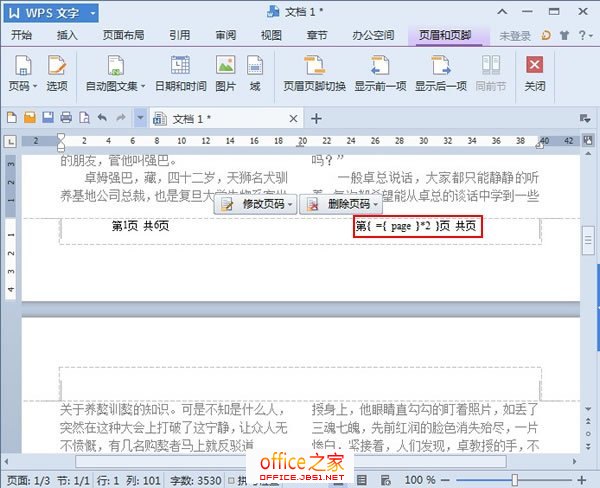
Task: Click the 域 field icon
Action: (x=255, y=65)
